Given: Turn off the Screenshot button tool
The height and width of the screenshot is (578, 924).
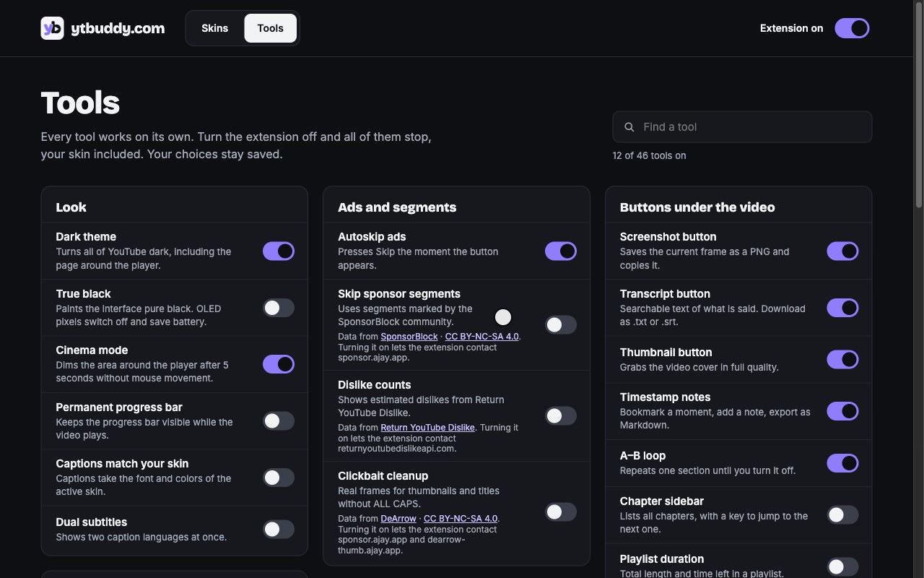Looking at the screenshot, I should coord(842,251).
